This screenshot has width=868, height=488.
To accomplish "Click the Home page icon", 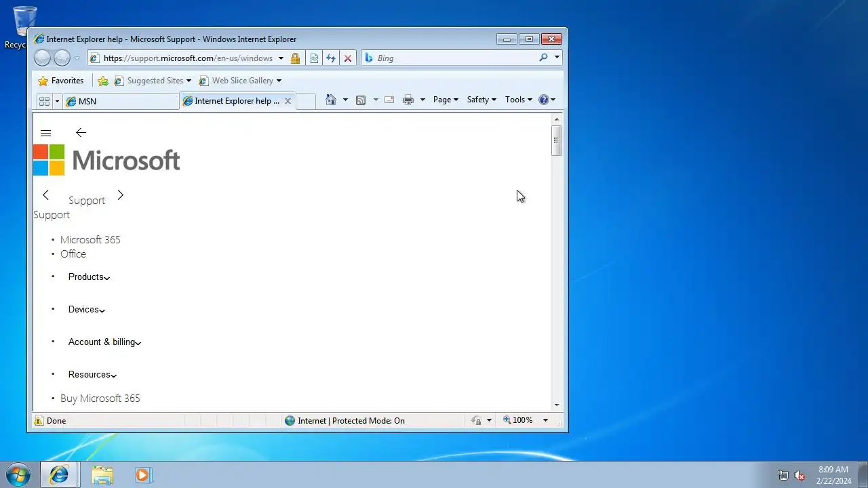I will [331, 100].
